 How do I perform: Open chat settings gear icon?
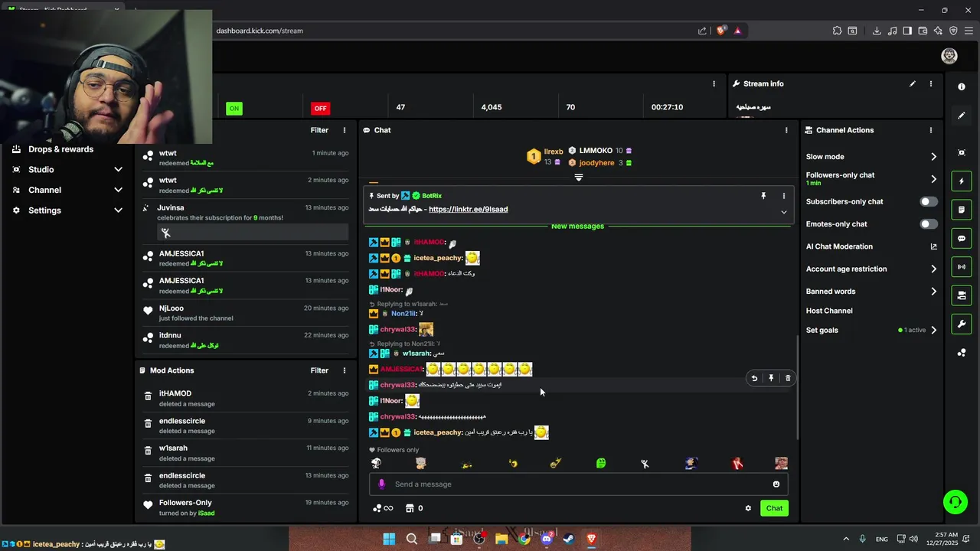[x=748, y=508]
